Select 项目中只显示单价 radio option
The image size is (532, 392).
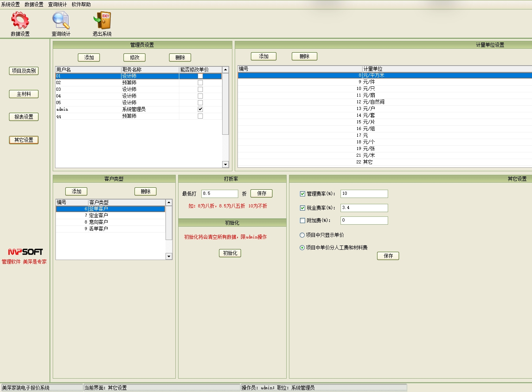click(302, 235)
